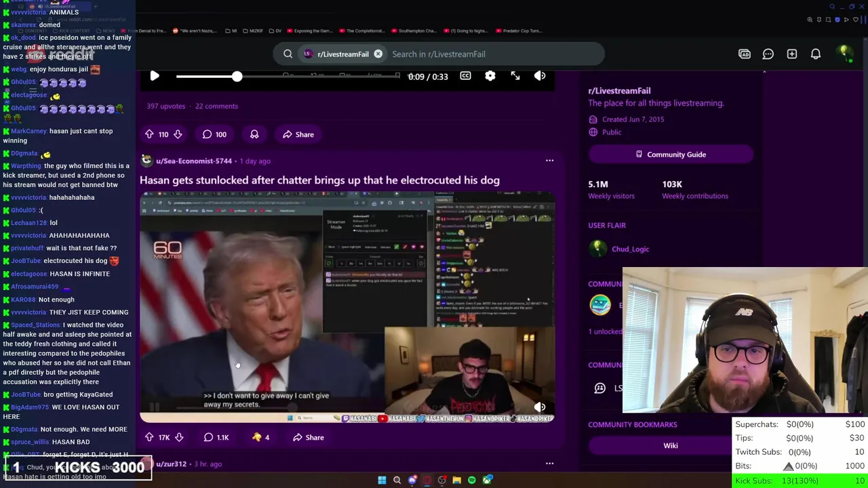This screenshot has width=868, height=488.
Task: Share the Hasan stunlocked post
Action: point(309,437)
